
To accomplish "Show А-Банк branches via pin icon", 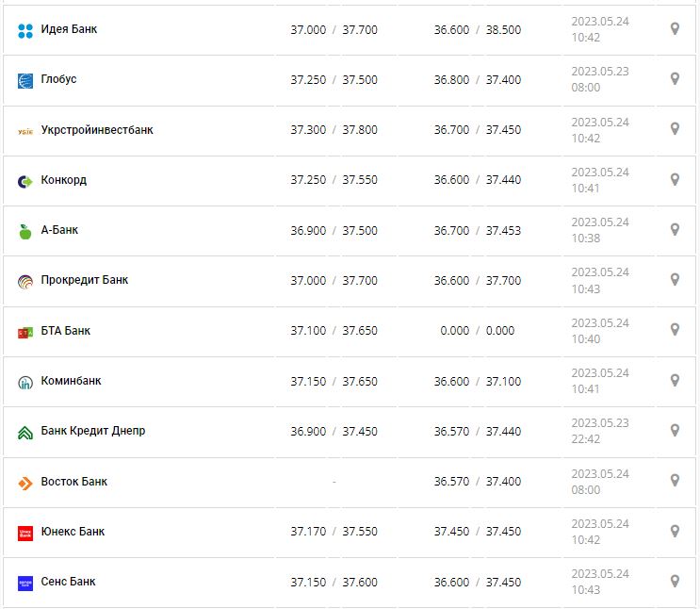I will point(675,229).
